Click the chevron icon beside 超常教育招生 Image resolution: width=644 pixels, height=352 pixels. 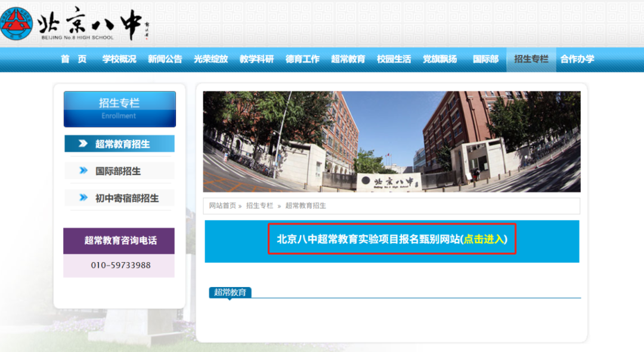click(83, 144)
